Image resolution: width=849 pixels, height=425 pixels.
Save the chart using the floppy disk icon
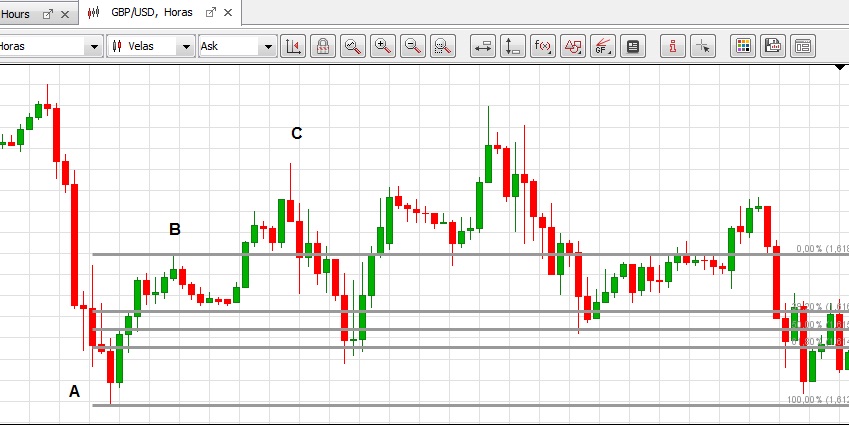point(773,46)
